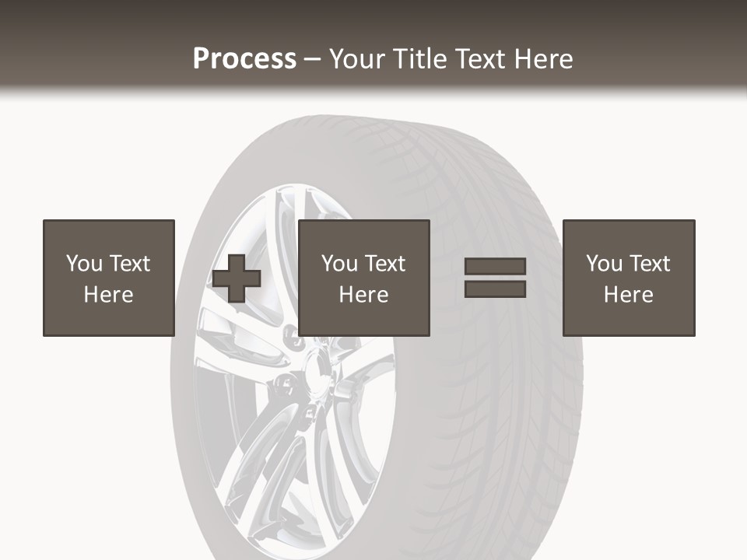Screen dimensions: 747x560
Task: Click the word "You" in the right box
Action: click(604, 264)
